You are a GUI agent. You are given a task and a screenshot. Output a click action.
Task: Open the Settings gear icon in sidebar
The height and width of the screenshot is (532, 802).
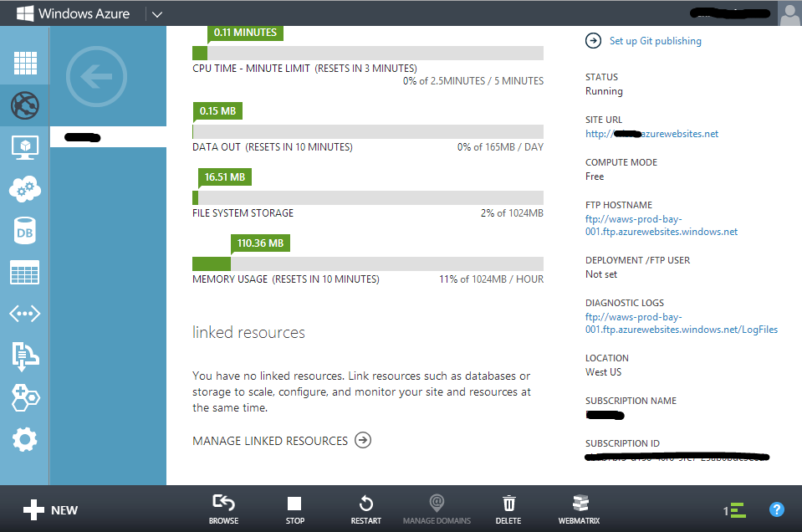(x=25, y=439)
